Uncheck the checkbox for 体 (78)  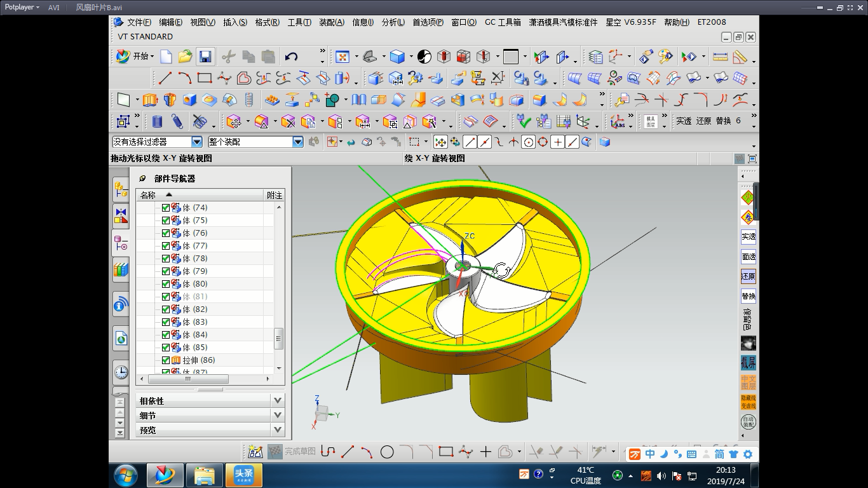[x=166, y=259]
